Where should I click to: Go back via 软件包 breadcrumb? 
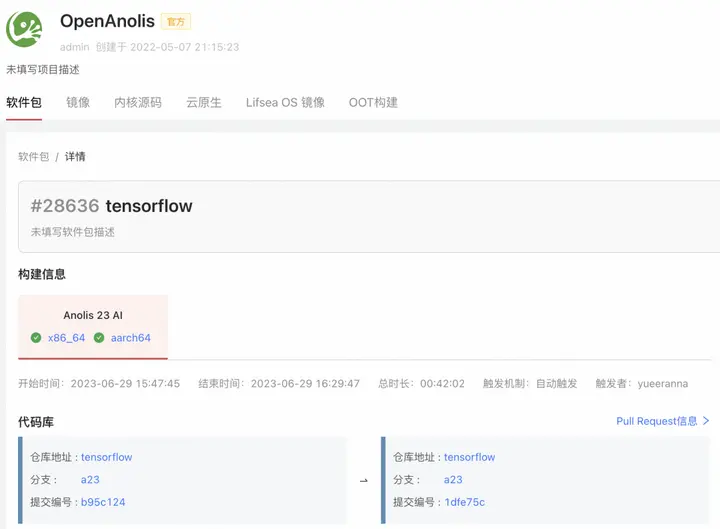[x=34, y=157]
